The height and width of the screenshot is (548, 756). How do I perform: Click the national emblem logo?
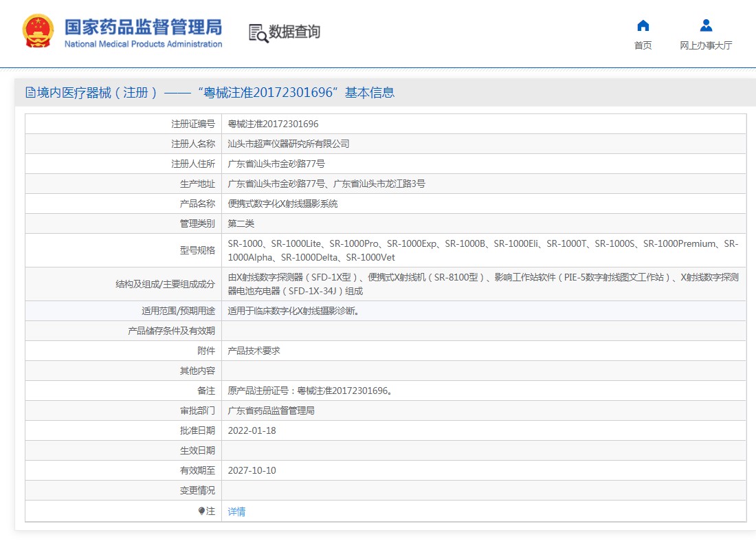pyautogui.click(x=38, y=31)
